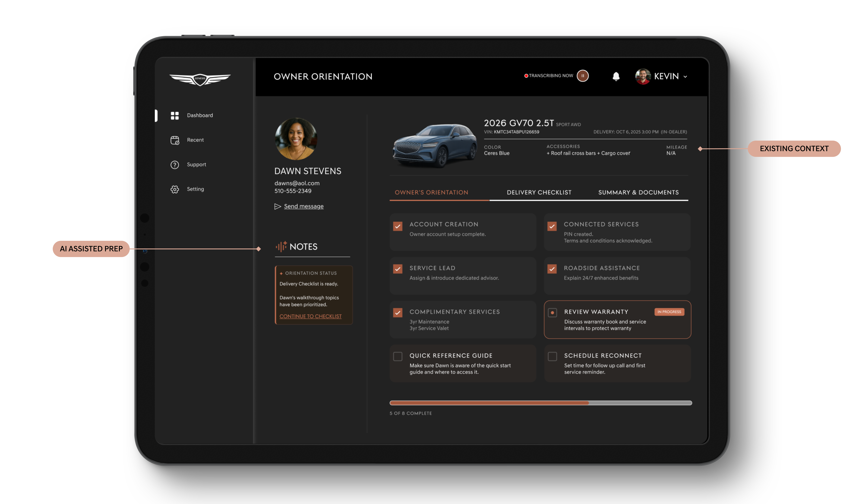Switch to the Summary & Documents tab
The width and height of the screenshot is (866, 504).
point(639,192)
